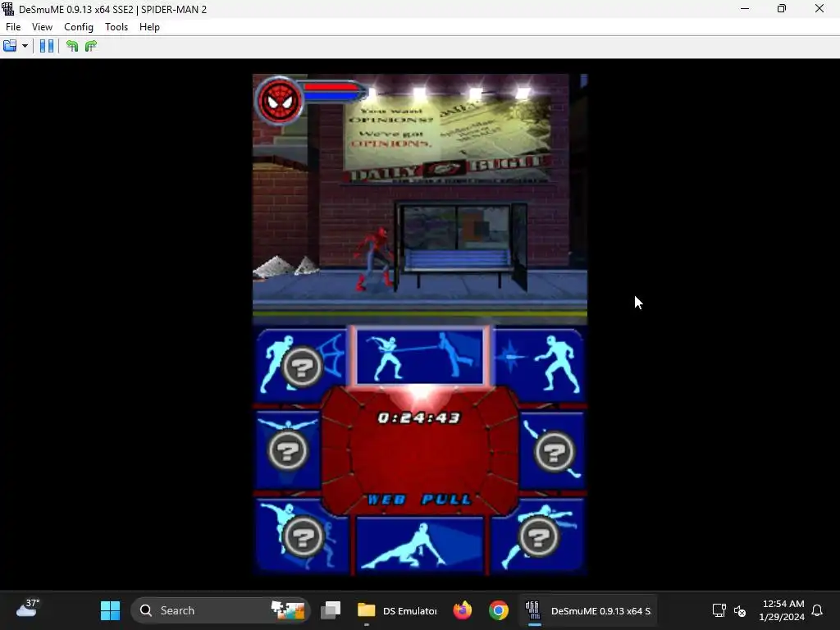The height and width of the screenshot is (630, 840).
Task: Click the muted volume tray icon
Action: pyautogui.click(x=740, y=610)
